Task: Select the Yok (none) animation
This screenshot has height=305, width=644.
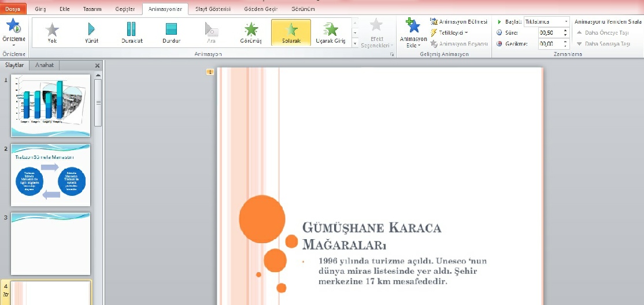Action: pyautogui.click(x=52, y=33)
